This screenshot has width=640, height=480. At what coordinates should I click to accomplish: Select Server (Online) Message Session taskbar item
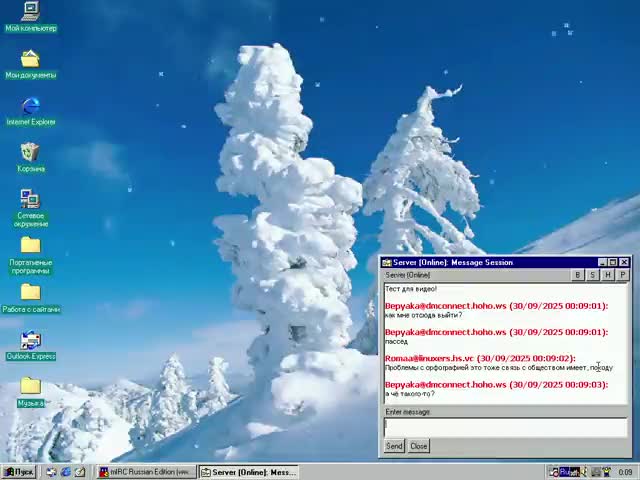pos(248,472)
